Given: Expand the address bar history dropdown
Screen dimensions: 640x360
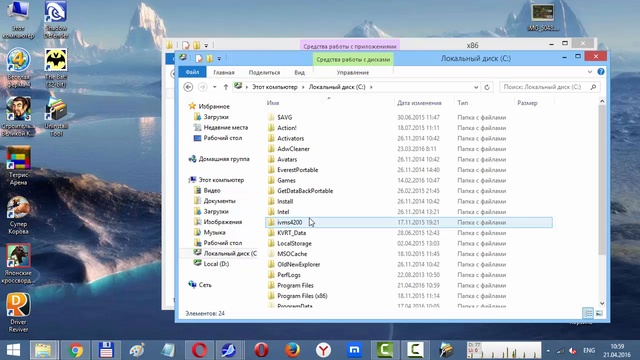Looking at the screenshot, I should point(476,87).
